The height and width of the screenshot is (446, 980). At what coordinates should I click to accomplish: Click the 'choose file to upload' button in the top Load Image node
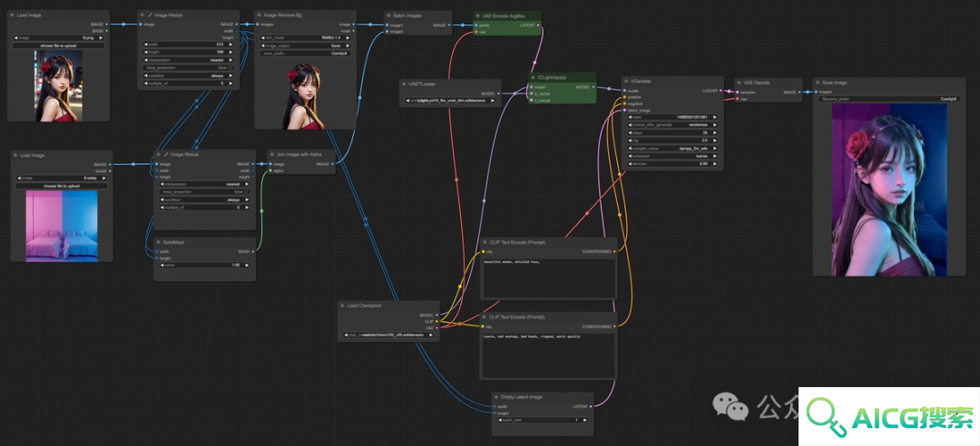point(59,45)
